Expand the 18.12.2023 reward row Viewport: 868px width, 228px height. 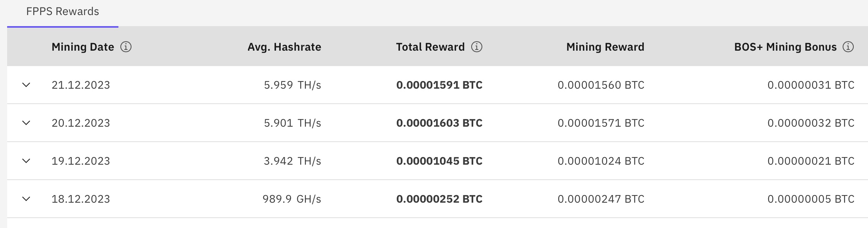(26, 199)
